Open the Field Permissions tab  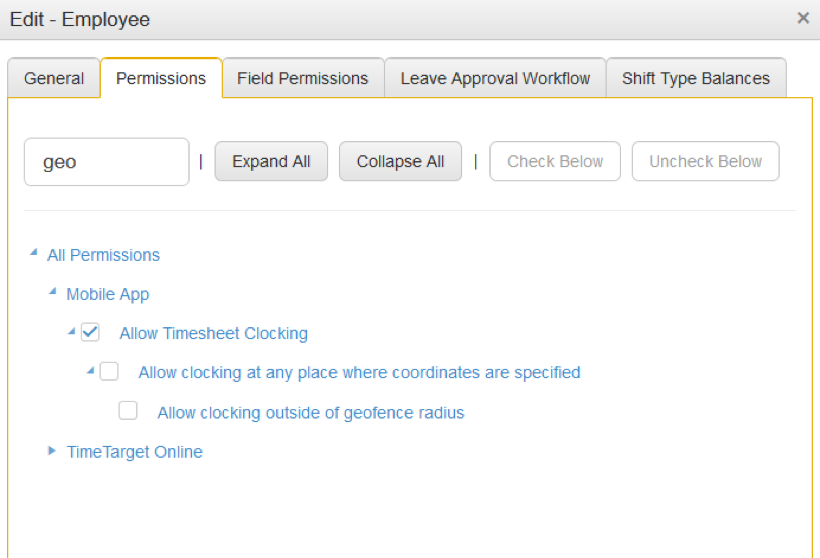coord(303,78)
